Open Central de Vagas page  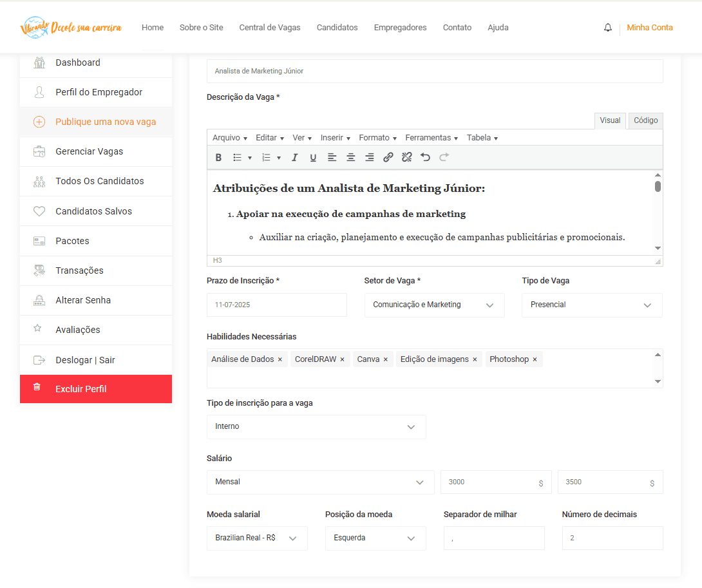point(269,28)
